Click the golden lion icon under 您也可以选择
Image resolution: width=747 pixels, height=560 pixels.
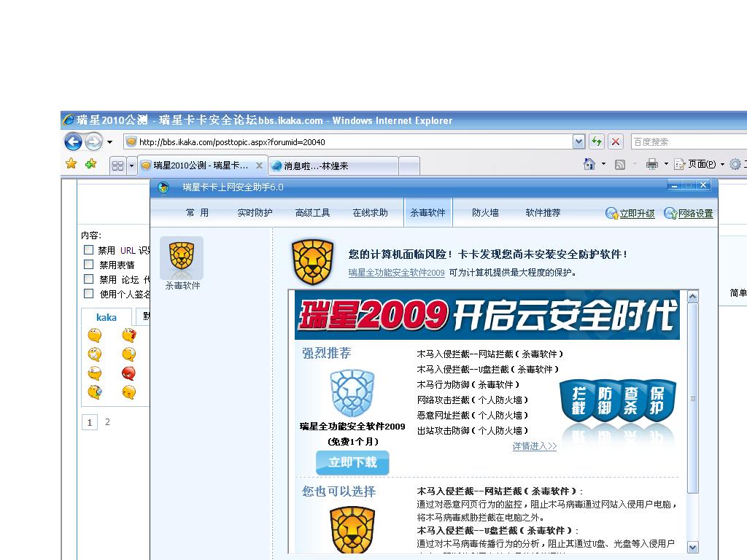click(352, 530)
